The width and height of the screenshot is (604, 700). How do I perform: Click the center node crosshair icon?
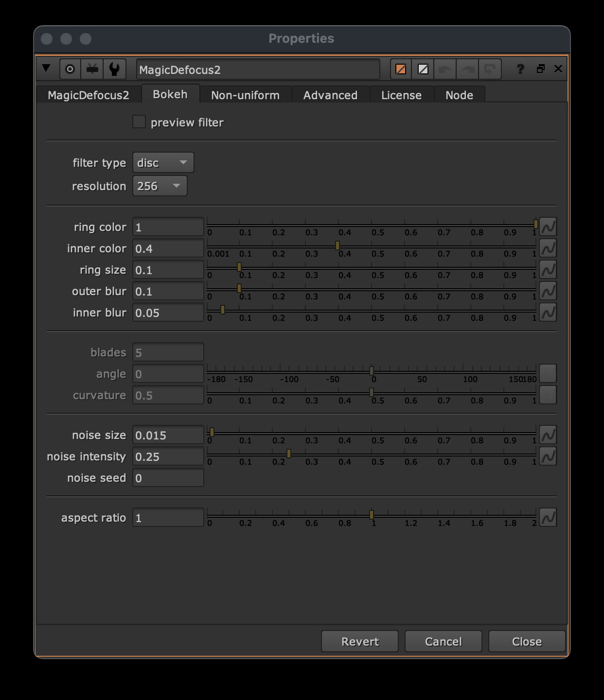point(70,69)
